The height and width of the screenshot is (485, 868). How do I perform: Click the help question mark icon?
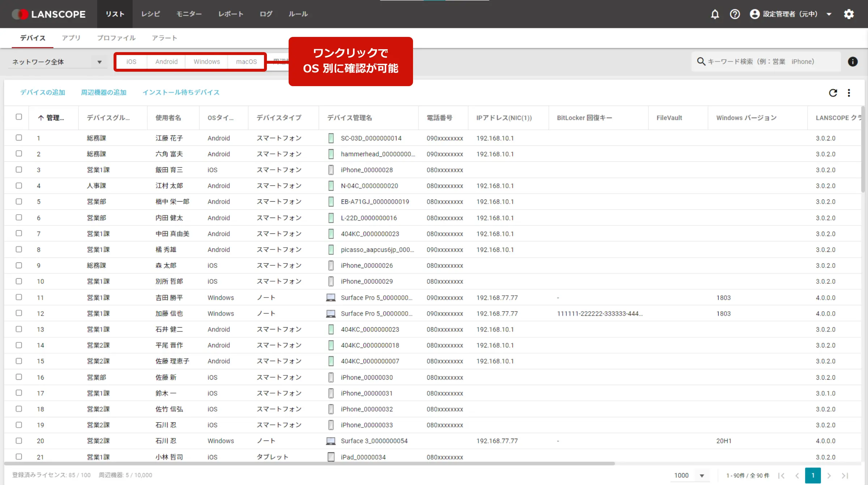pyautogui.click(x=735, y=14)
